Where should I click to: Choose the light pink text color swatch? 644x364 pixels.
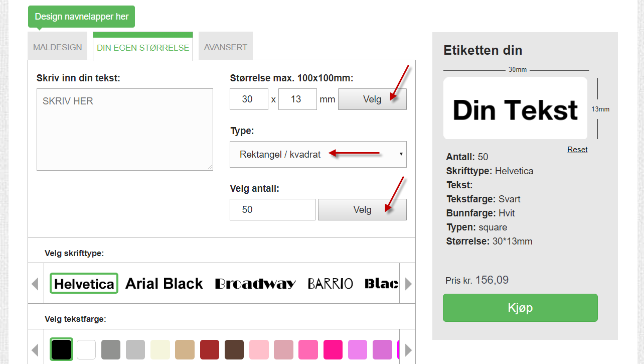tap(259, 349)
